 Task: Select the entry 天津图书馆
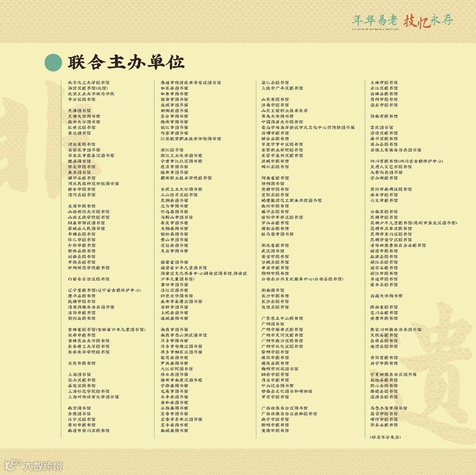pyautogui.click(x=79, y=111)
